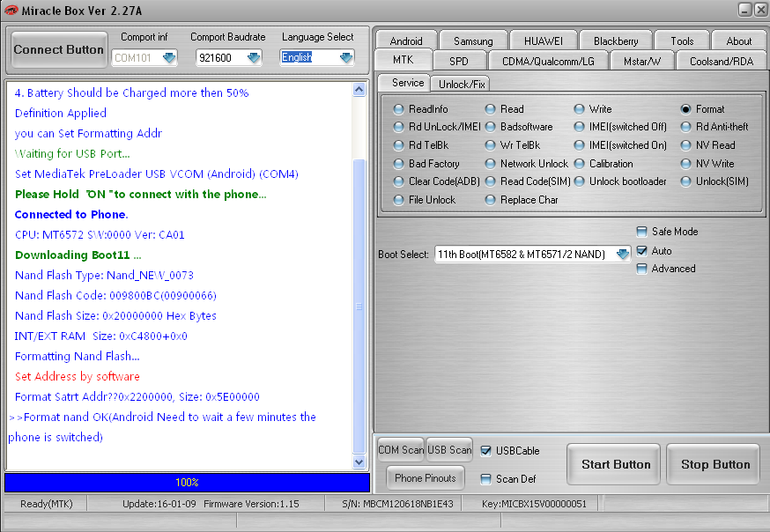Screen dimensions: 770x532
Task: Choose Clear Code(ADB) option
Action: [437, 181]
